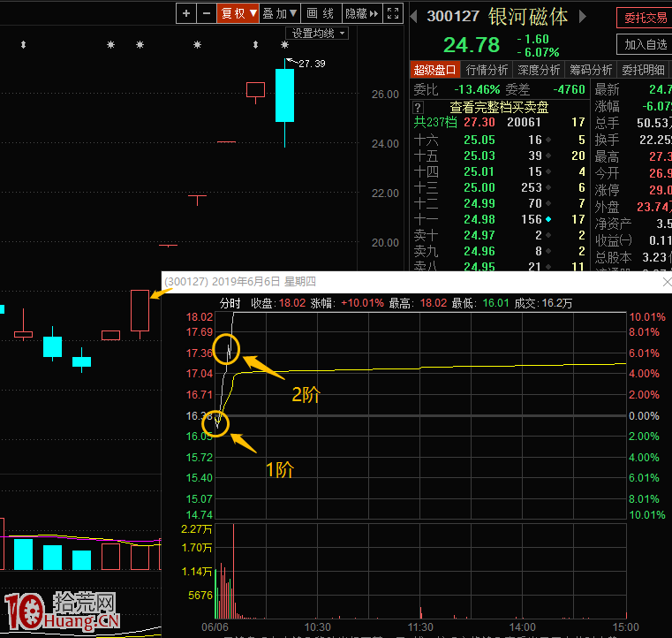Click the question mark help icon
This screenshot has width=672, height=638.
(418, 107)
